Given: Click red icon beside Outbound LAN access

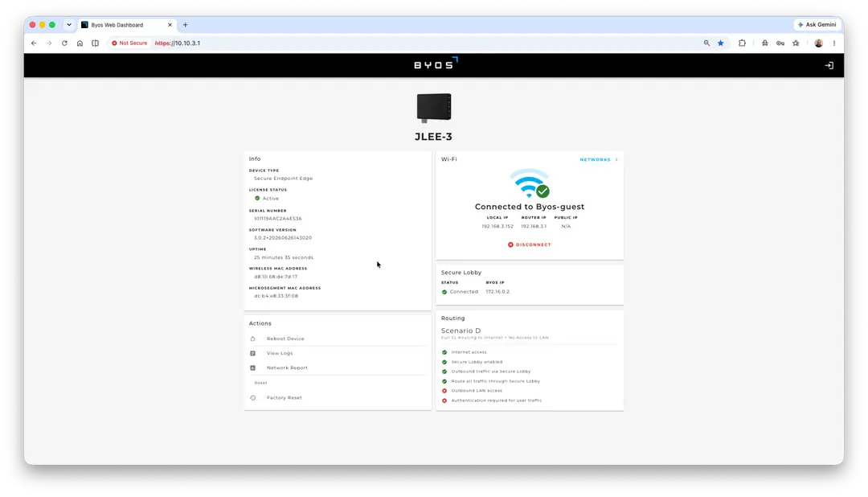Looking at the screenshot, I should (444, 391).
